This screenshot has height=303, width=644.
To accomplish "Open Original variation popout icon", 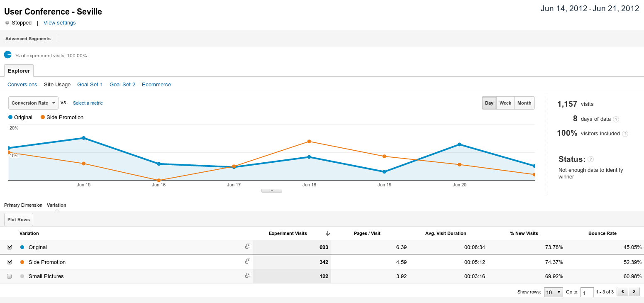I will (248, 247).
